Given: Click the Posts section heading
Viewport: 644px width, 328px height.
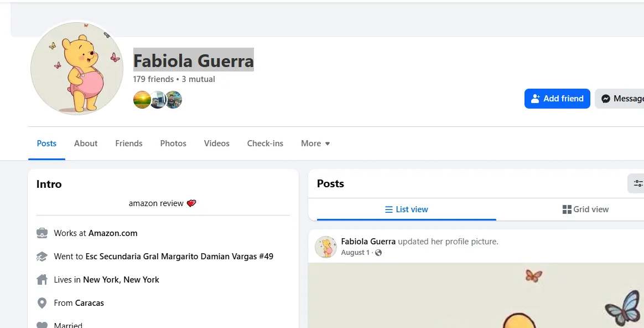Looking at the screenshot, I should [x=331, y=183].
